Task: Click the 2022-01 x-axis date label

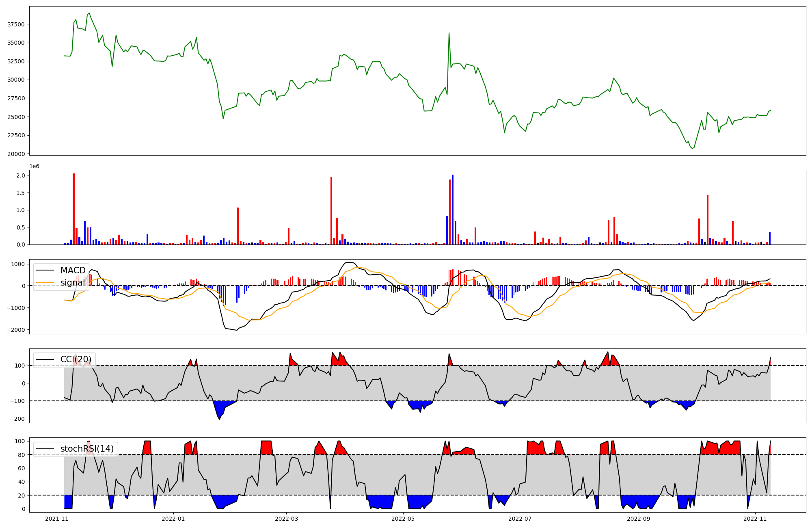Action: [x=173, y=519]
